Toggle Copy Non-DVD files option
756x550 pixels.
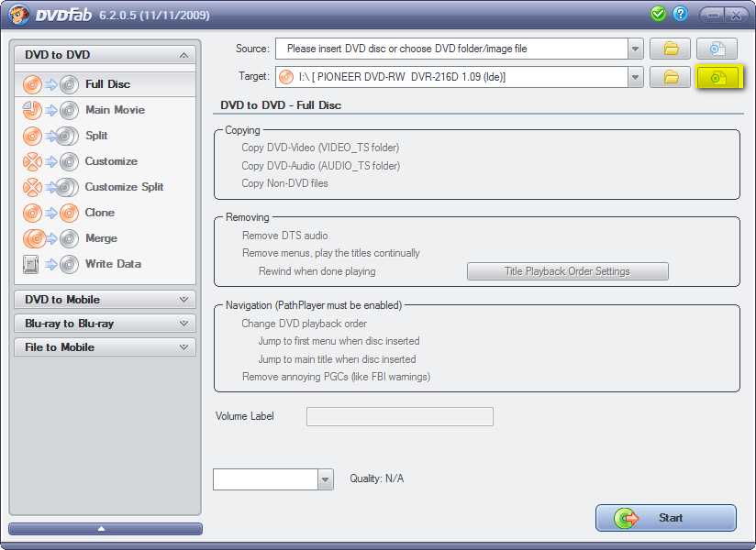[284, 183]
